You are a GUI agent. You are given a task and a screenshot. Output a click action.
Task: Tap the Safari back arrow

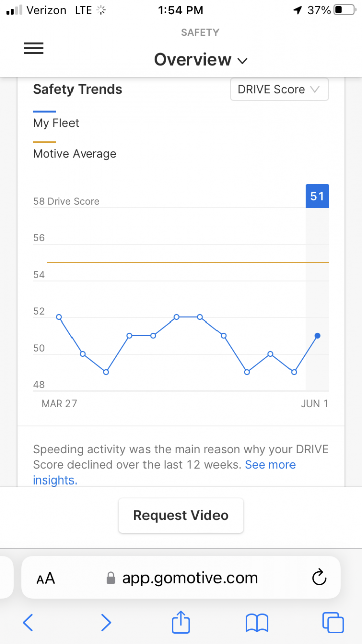point(28,623)
